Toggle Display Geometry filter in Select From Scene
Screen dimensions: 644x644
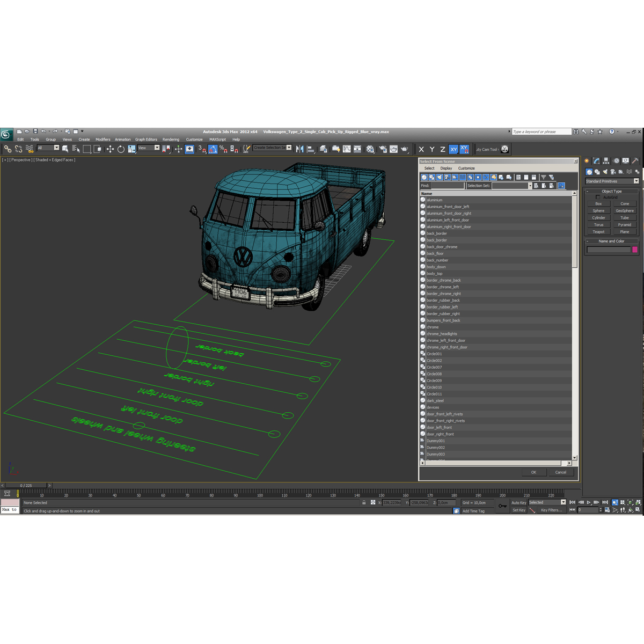[x=424, y=177]
